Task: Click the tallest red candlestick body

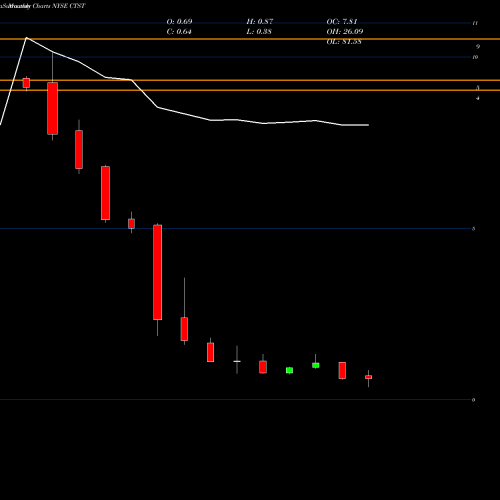Action: click(x=158, y=272)
